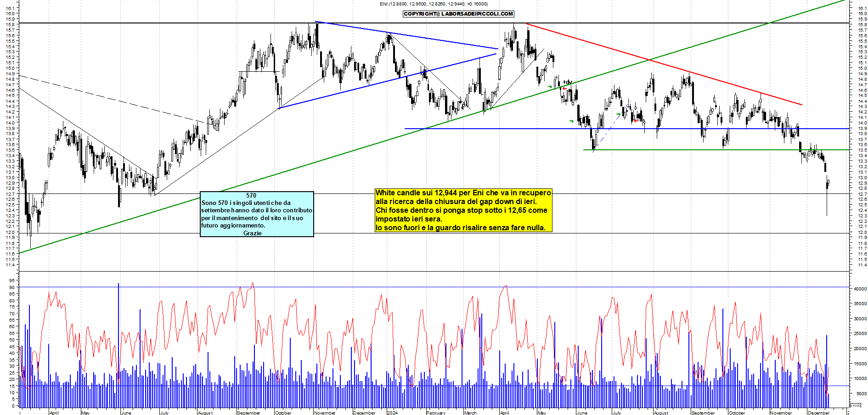Click the 13.5 label on right price axis

coord(862,150)
